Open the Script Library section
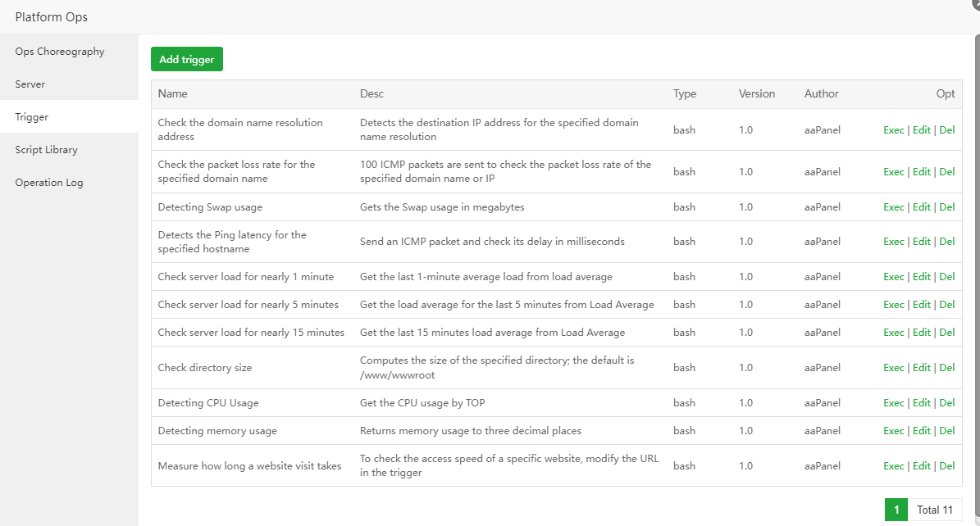The height and width of the screenshot is (526, 980). point(47,150)
